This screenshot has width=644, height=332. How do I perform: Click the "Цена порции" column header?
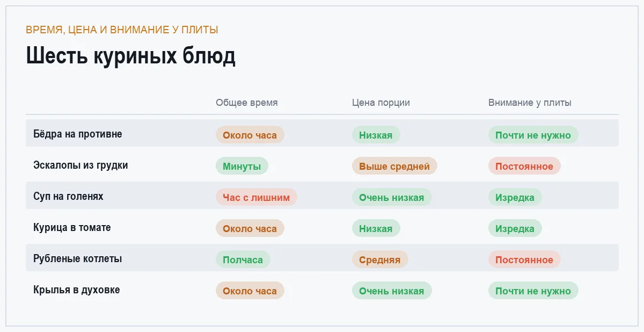click(x=381, y=103)
